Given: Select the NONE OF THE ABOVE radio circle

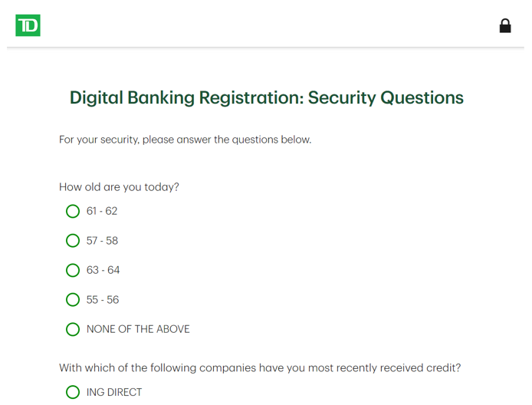Looking at the screenshot, I should point(73,329).
